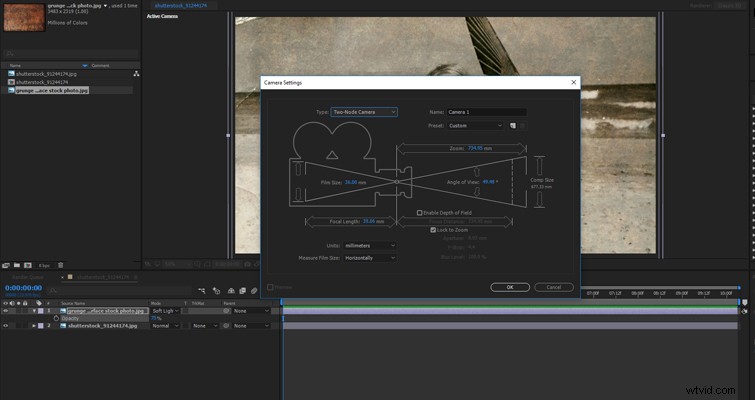Image resolution: width=755 pixels, height=400 pixels.
Task: Open Parent None dropdown for layer 1
Action: (251, 311)
